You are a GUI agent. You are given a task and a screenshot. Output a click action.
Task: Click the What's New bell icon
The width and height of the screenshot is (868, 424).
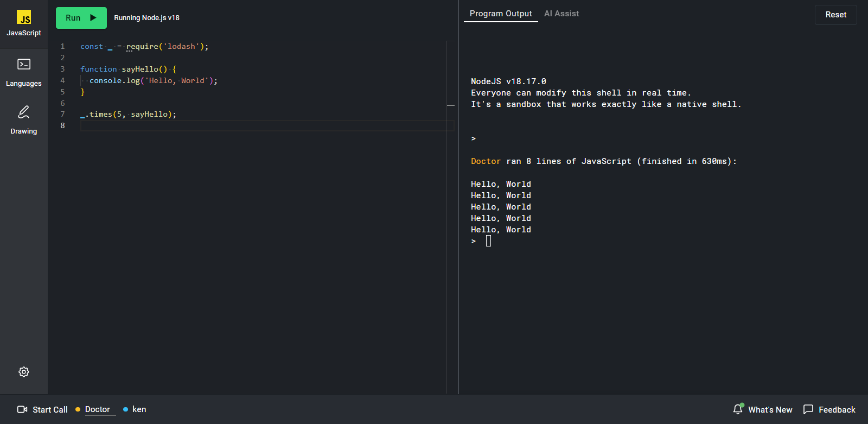[738, 409]
